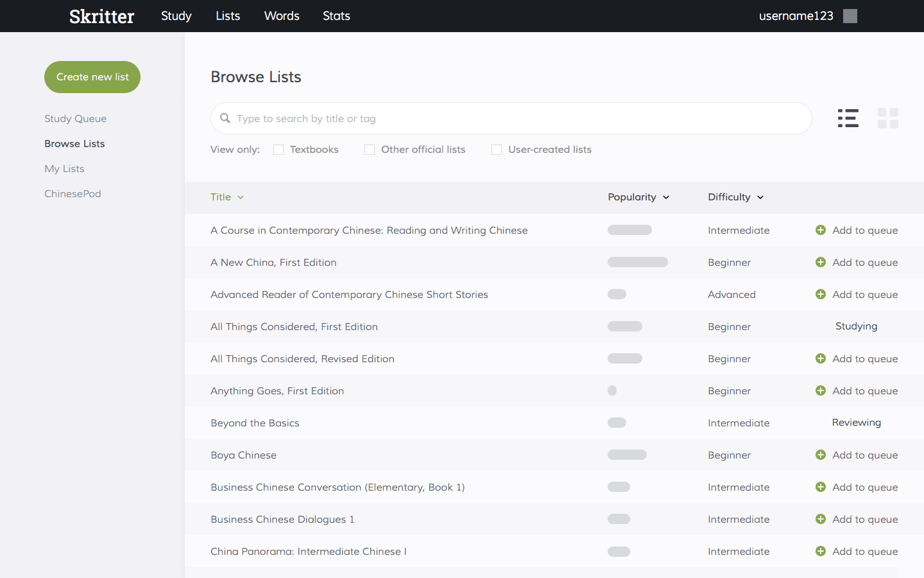
Task: Click the Advanced difficulty label
Action: pyautogui.click(x=732, y=294)
